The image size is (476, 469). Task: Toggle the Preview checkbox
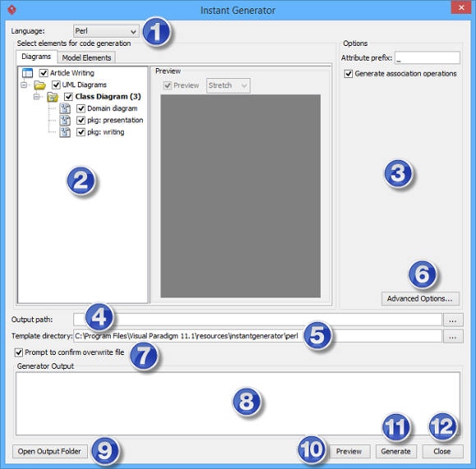tap(167, 85)
